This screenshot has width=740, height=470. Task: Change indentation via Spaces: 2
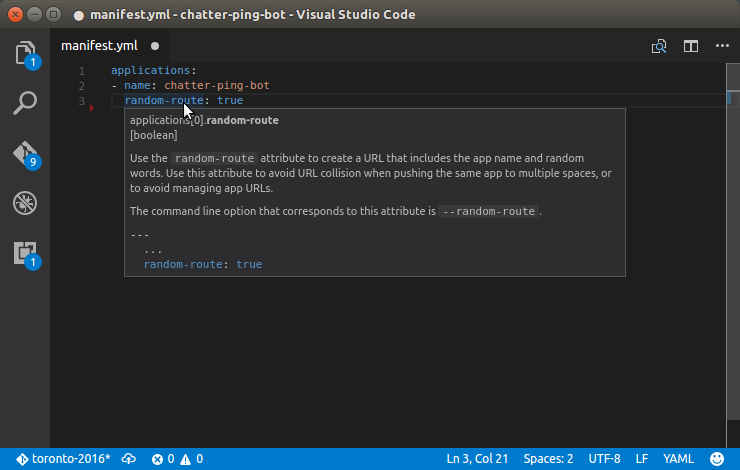click(548, 459)
